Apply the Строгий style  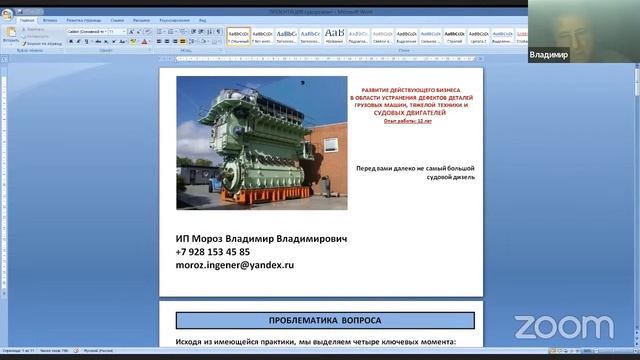click(x=454, y=36)
